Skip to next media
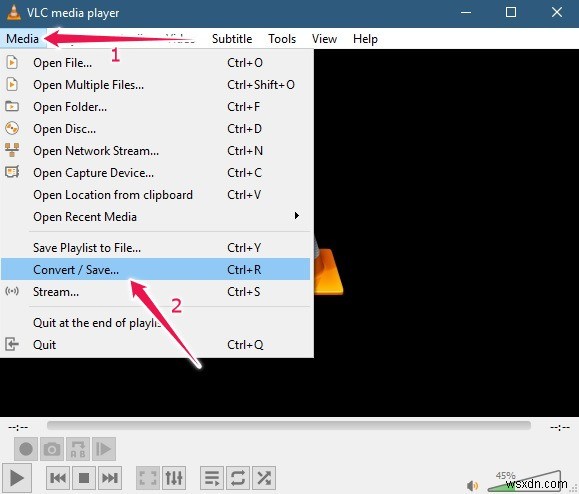This screenshot has width=579, height=494. (x=110, y=478)
